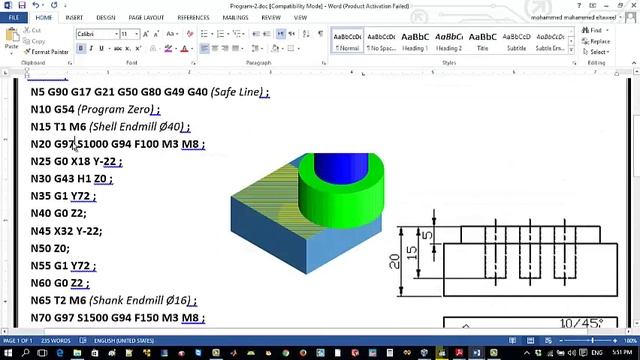This screenshot has height=360, width=640.
Task: Switch to the INSERT tab
Action: (x=74, y=18)
